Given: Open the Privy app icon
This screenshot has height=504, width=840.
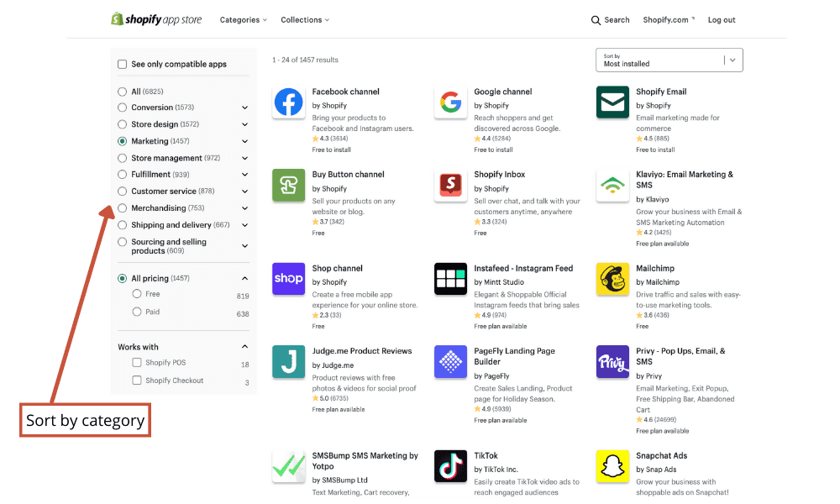Looking at the screenshot, I should (x=612, y=362).
